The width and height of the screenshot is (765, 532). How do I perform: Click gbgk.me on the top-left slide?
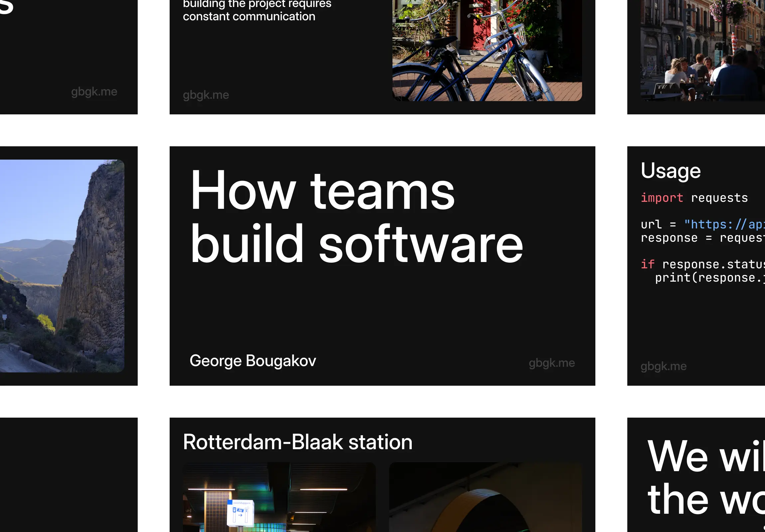(94, 92)
